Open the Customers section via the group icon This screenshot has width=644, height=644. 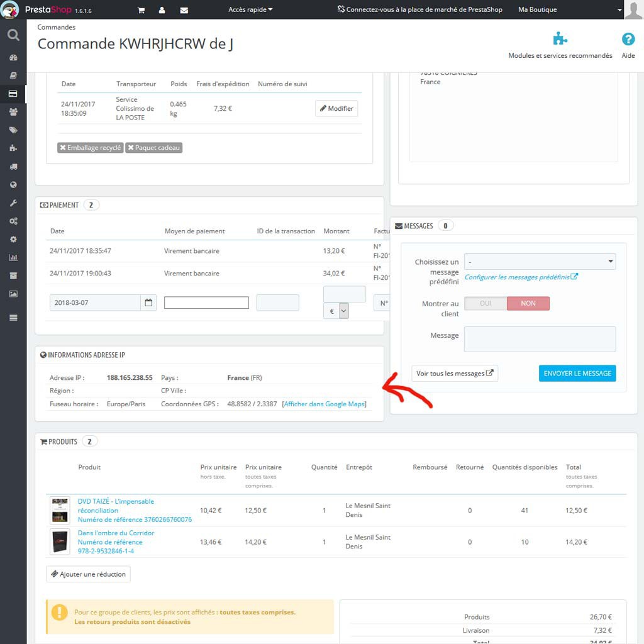pos(13,112)
